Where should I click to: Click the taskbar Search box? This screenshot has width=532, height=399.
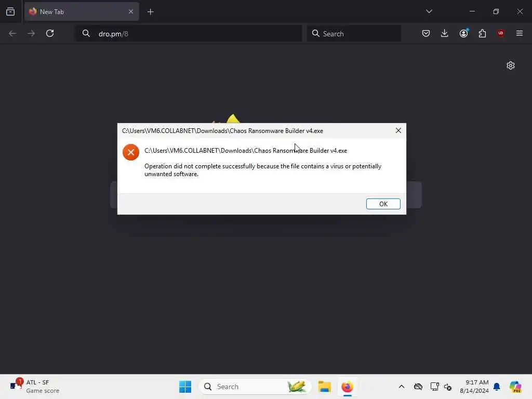255,387
